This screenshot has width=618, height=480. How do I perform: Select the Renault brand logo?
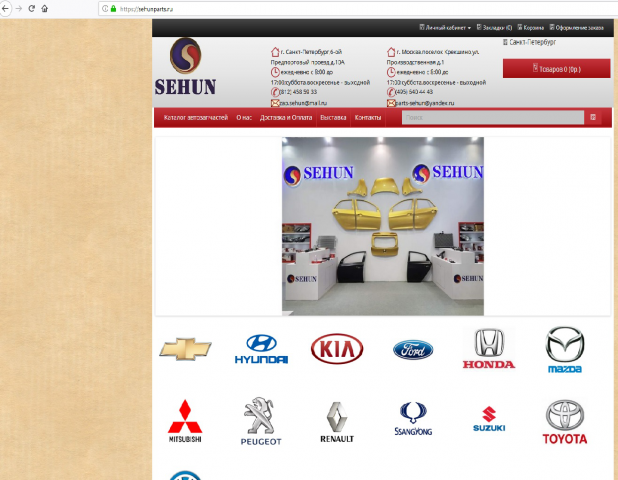[337, 422]
